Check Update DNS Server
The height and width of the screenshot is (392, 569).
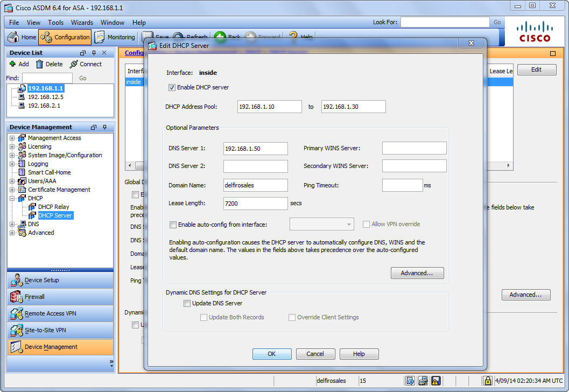187,303
